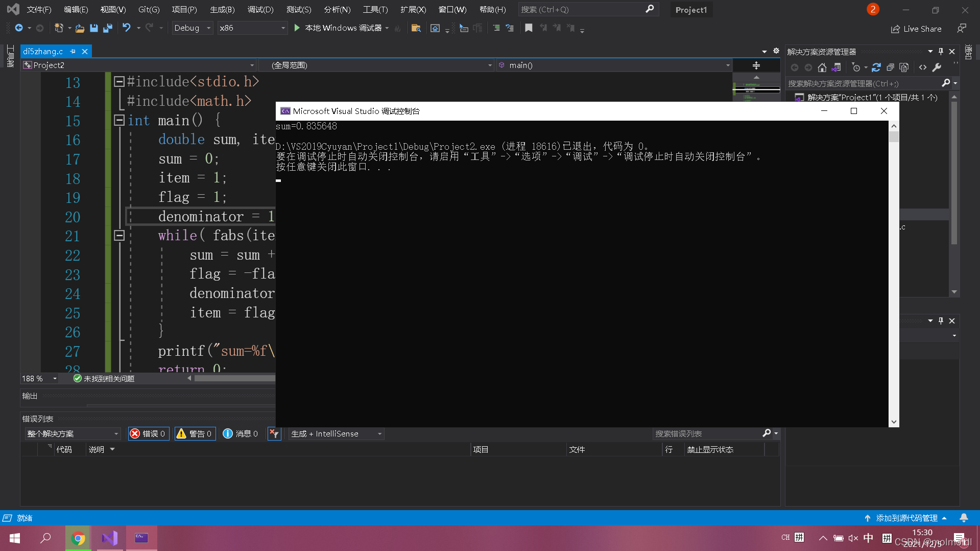The height and width of the screenshot is (551, 980).
Task: Click the Windows Start button
Action: [15, 538]
